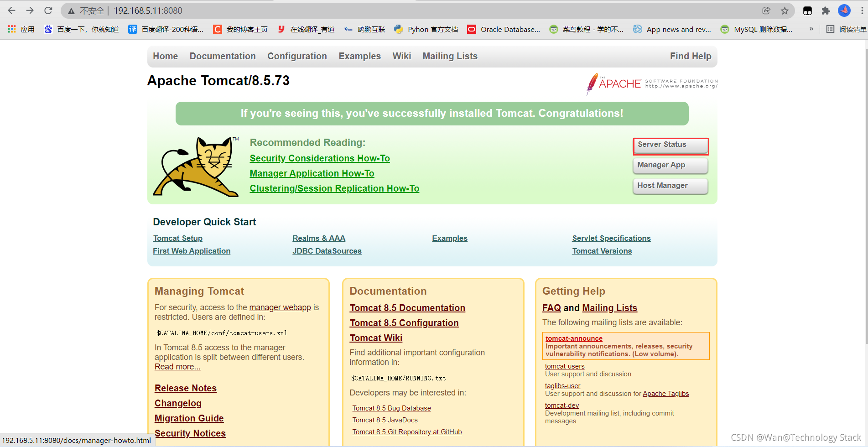Open the 鸥鹏互联 bookmark
Image resolution: width=868 pixels, height=447 pixels.
pos(364,29)
